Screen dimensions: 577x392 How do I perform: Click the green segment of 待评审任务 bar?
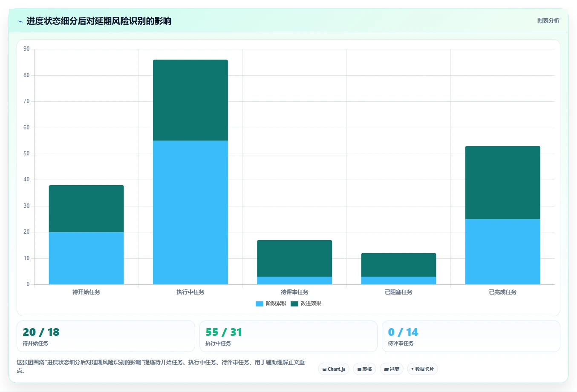(294, 258)
